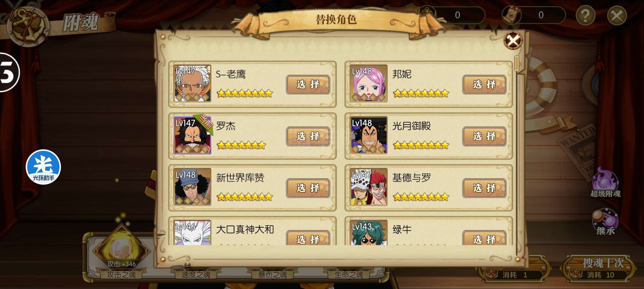Tap the anchor emblem beside 附魂
This screenshot has height=289, width=644.
click(x=28, y=26)
